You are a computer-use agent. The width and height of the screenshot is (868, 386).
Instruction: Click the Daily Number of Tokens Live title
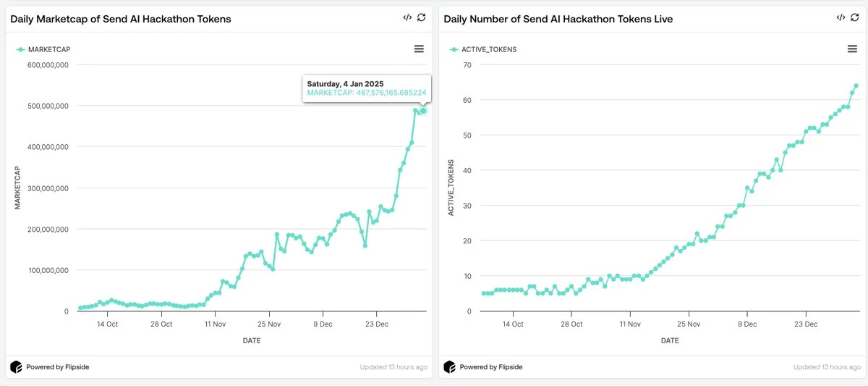coord(558,19)
